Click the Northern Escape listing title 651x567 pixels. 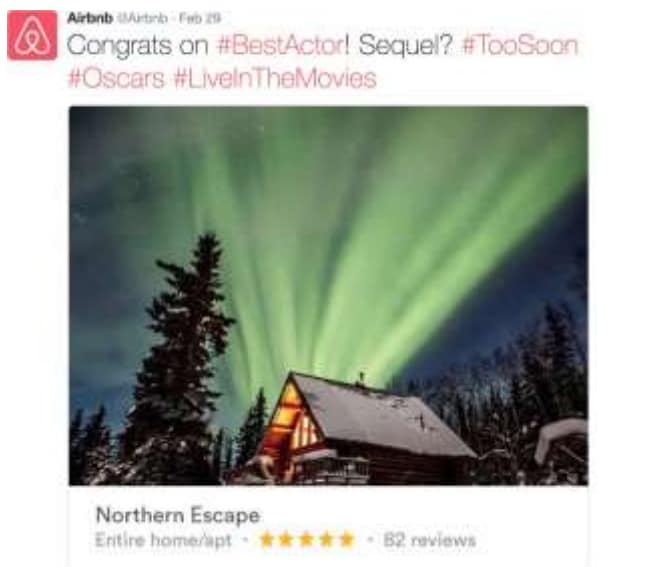pyautogui.click(x=178, y=515)
